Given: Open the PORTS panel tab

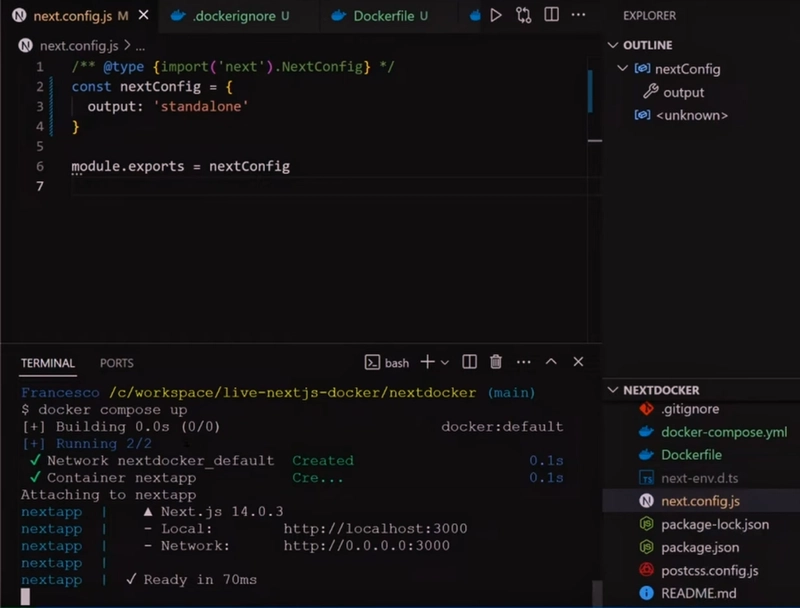Looking at the screenshot, I should (117, 363).
